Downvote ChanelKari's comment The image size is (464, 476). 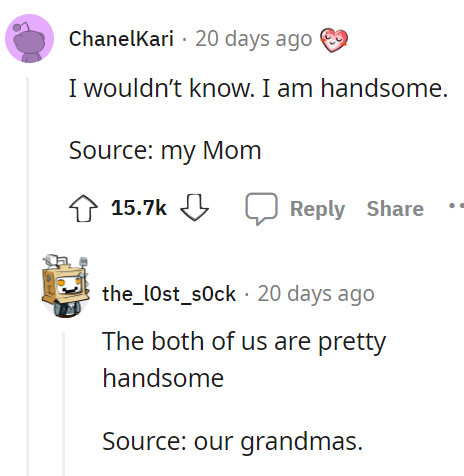[x=194, y=207]
